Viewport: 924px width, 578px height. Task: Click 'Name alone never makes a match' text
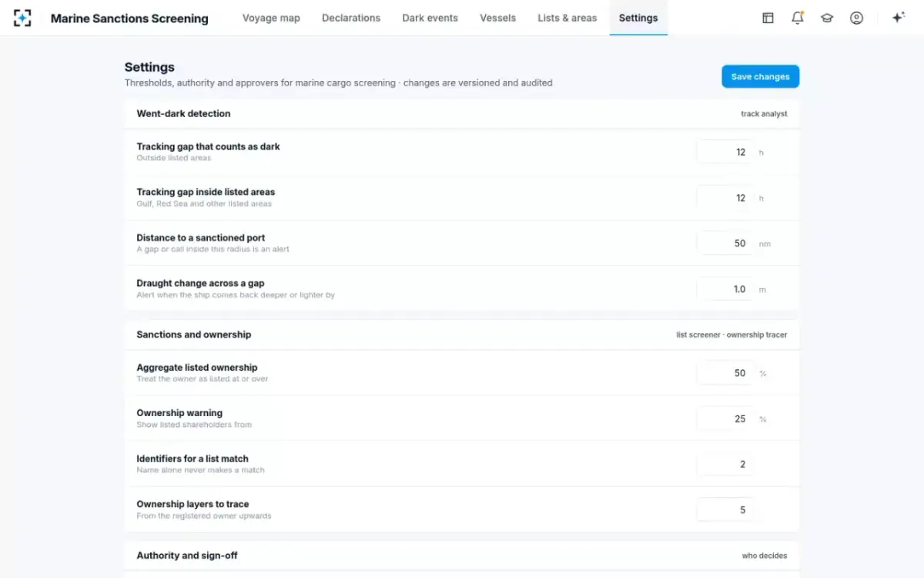coord(200,470)
